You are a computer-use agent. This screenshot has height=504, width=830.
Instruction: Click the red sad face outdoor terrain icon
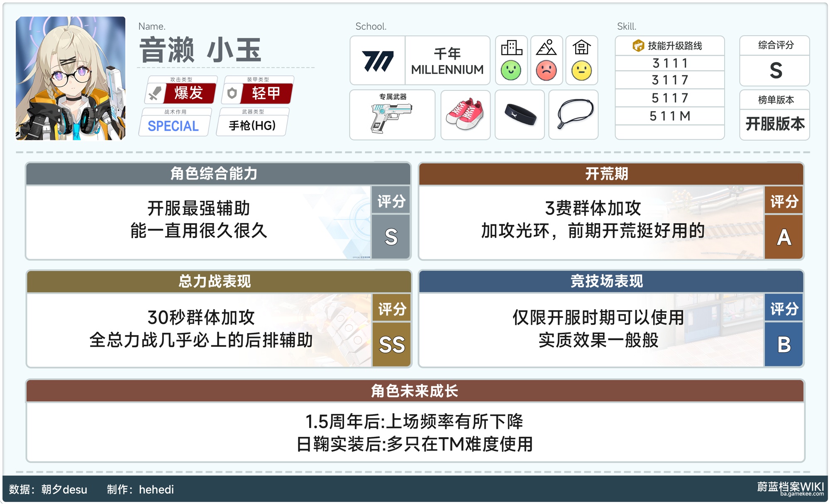(x=546, y=70)
